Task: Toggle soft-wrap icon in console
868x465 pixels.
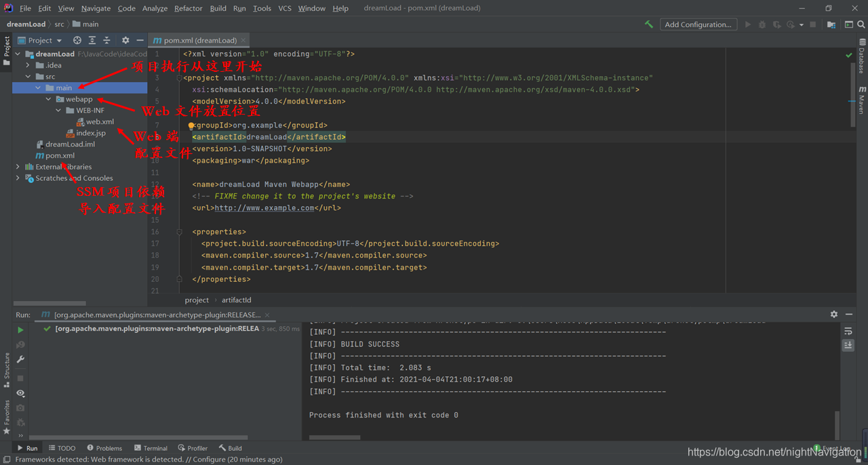Action: (x=848, y=331)
